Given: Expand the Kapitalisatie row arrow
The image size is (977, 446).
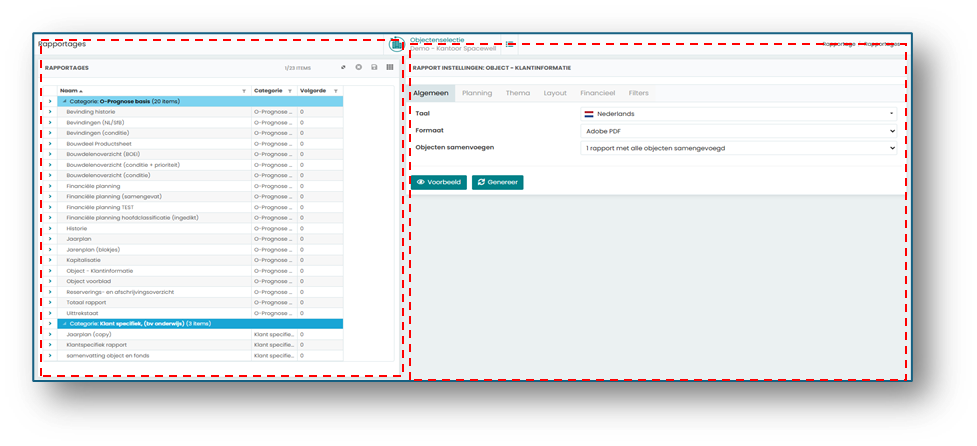Looking at the screenshot, I should pos(50,260).
